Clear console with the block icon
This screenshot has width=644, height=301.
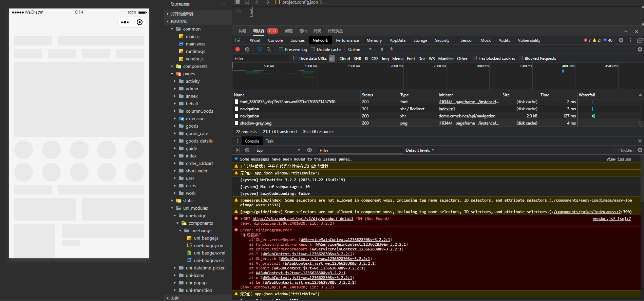pos(247,150)
